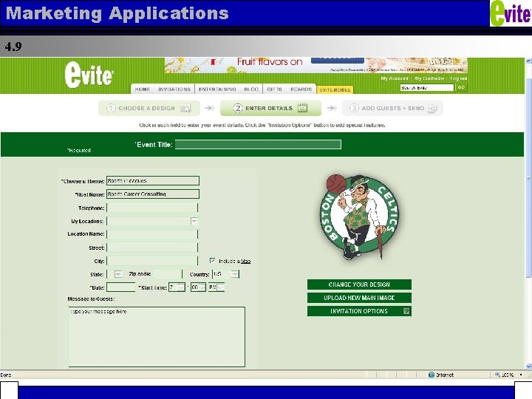Click the Event Title input field
This screenshot has height=399, width=532.
pyautogui.click(x=258, y=145)
